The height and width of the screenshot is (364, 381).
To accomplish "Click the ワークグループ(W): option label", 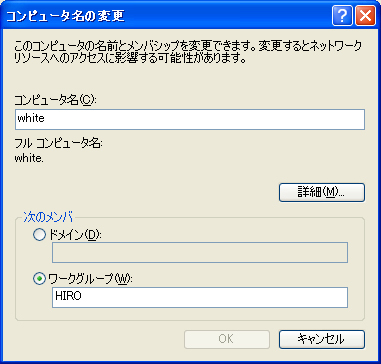I will [x=90, y=280].
